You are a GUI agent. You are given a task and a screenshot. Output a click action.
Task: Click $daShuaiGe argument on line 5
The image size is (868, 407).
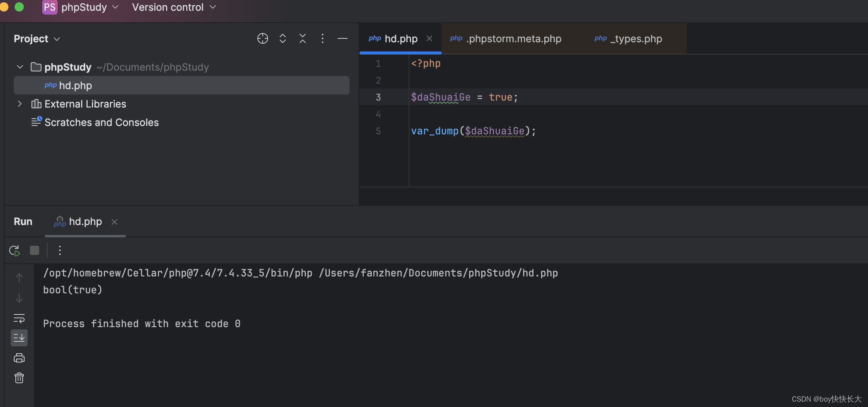(x=495, y=131)
